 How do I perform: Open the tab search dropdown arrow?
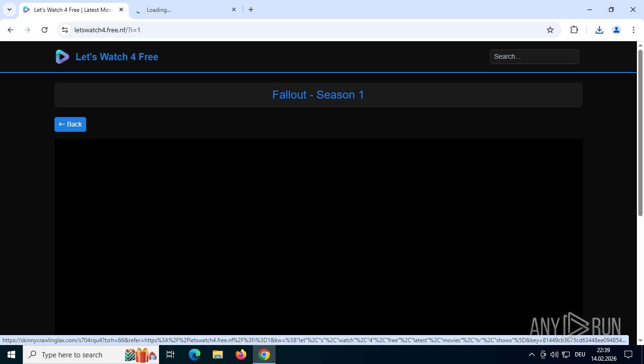click(9, 9)
